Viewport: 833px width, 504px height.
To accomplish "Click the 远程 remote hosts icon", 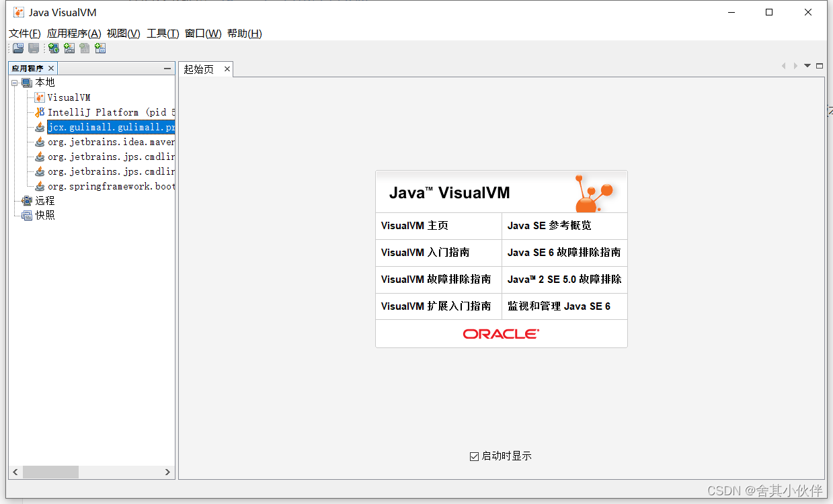I will tap(27, 201).
